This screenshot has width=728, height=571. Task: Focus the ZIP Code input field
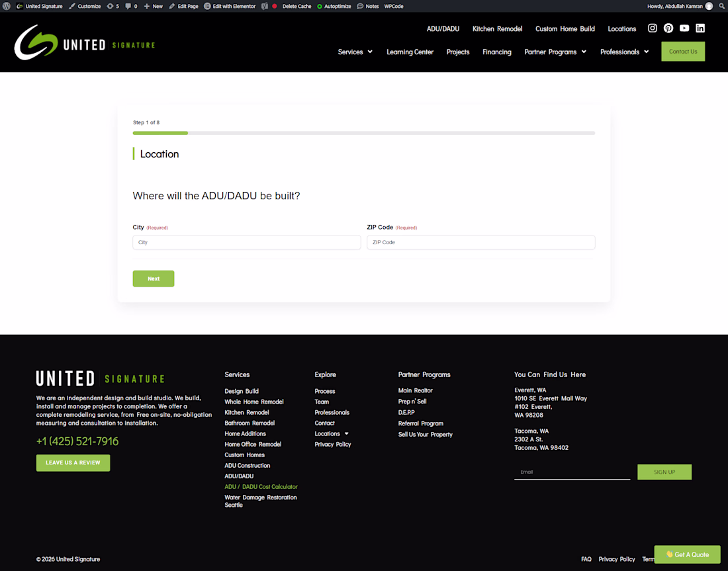coord(481,242)
